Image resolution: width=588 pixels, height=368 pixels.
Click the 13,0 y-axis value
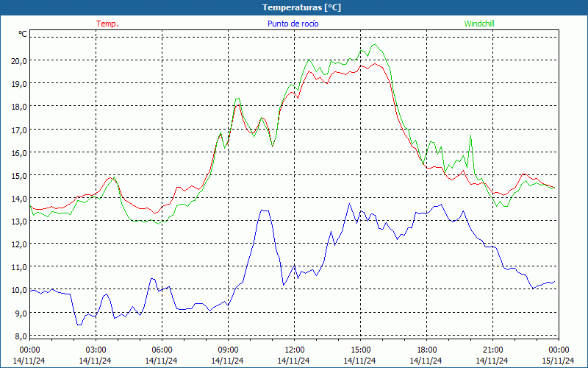pos(19,222)
